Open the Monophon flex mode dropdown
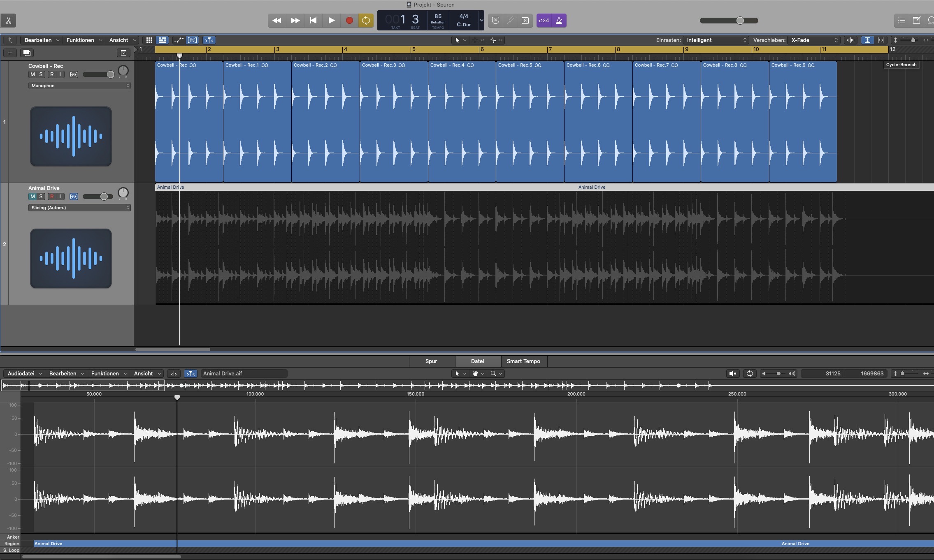Image resolution: width=934 pixels, height=560 pixels. [79, 86]
